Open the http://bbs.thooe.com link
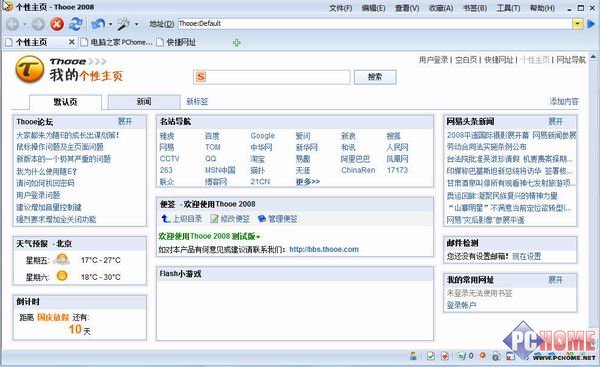The width and height of the screenshot is (600, 367). [324, 250]
